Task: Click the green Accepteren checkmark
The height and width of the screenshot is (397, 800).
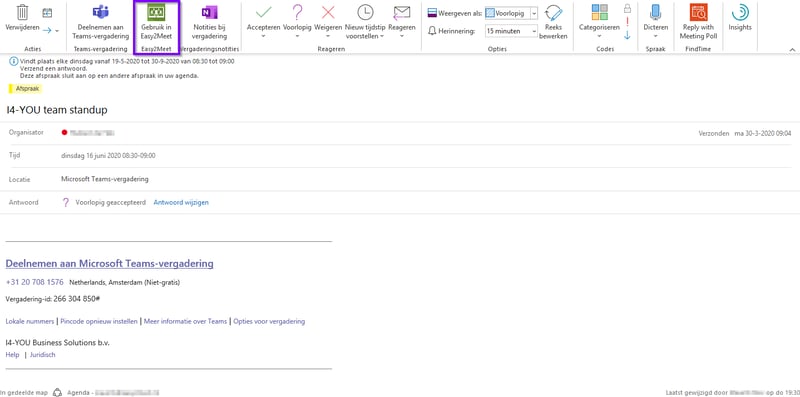Action: 263,12
